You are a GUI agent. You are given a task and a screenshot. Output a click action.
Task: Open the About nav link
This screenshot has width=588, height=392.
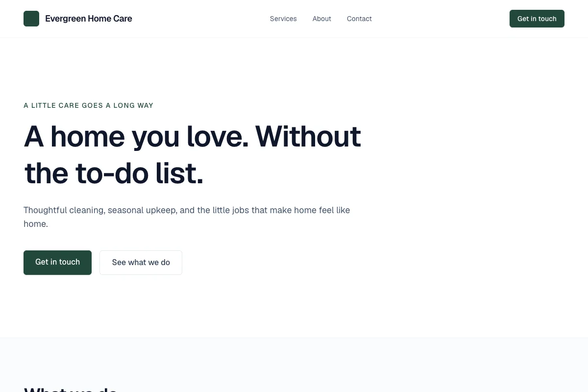(322, 19)
